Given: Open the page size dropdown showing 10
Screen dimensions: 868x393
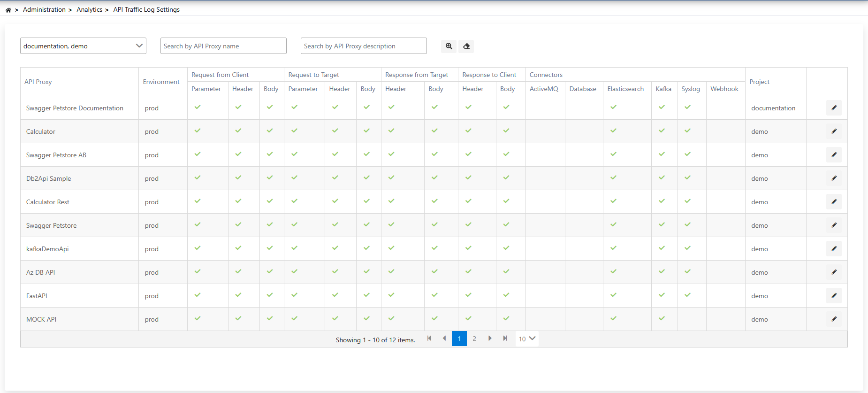Looking at the screenshot, I should tap(526, 339).
